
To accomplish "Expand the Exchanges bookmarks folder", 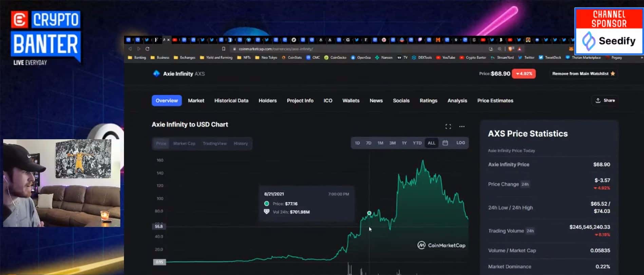I will [x=184, y=58].
